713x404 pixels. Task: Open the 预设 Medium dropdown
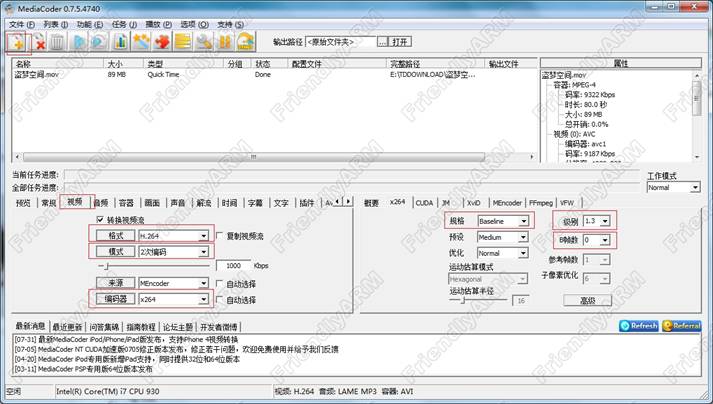[x=523, y=237]
